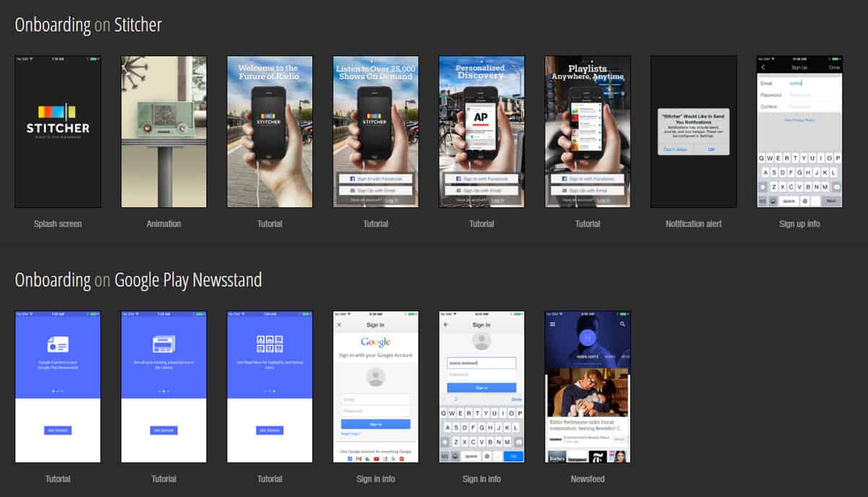Click 'Tutorial' caption under 'Read Now' screen

click(x=270, y=479)
